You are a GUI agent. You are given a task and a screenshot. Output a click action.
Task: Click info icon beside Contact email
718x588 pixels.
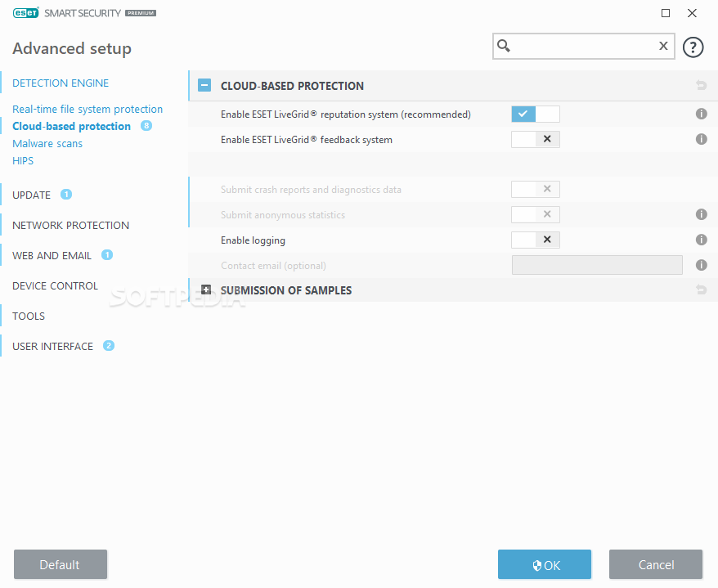click(x=701, y=265)
